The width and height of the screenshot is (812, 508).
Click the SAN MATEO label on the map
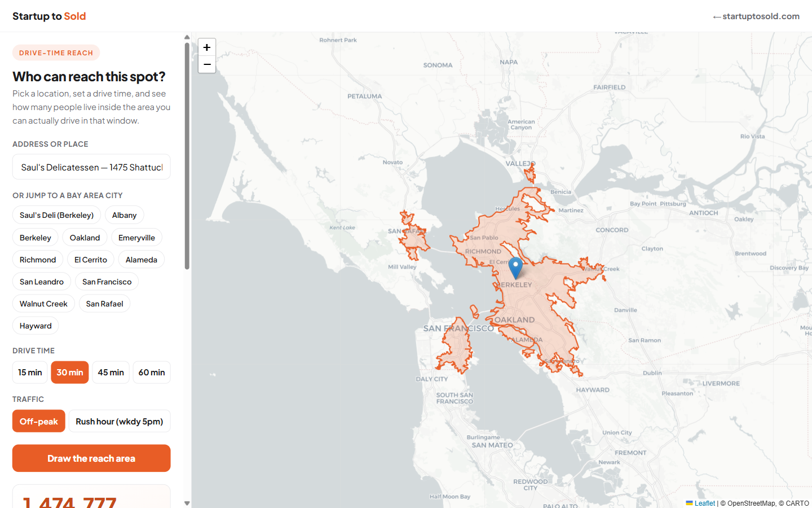click(x=492, y=445)
